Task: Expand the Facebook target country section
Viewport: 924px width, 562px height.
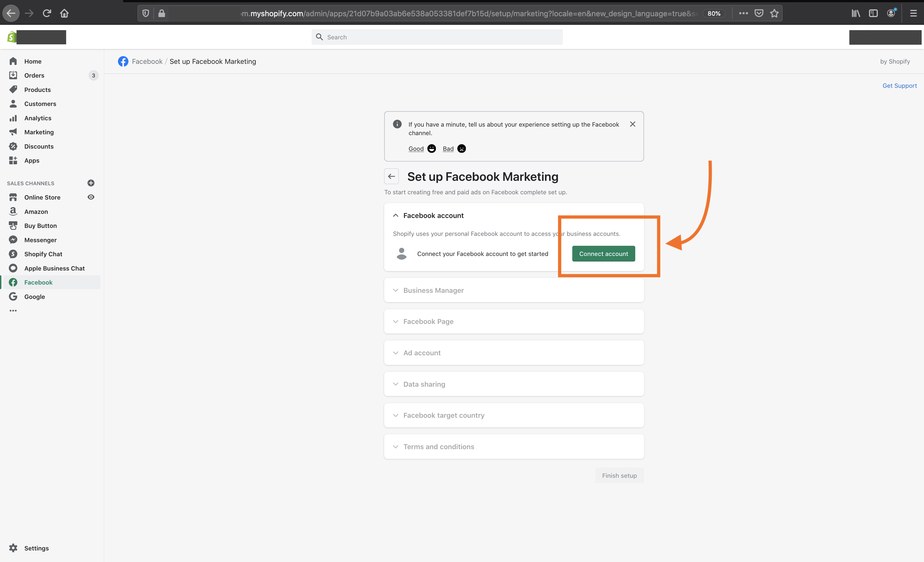Action: [x=514, y=415]
